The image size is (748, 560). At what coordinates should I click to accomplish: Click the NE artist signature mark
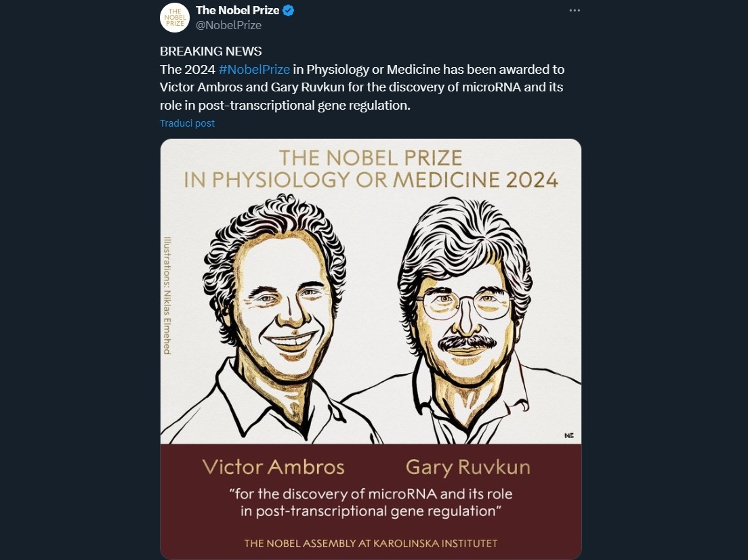[568, 435]
